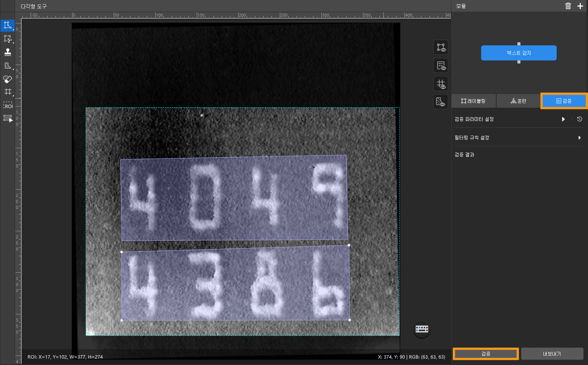Switch to the 레이블링 tab
This screenshot has height=365, width=588.
click(x=474, y=101)
